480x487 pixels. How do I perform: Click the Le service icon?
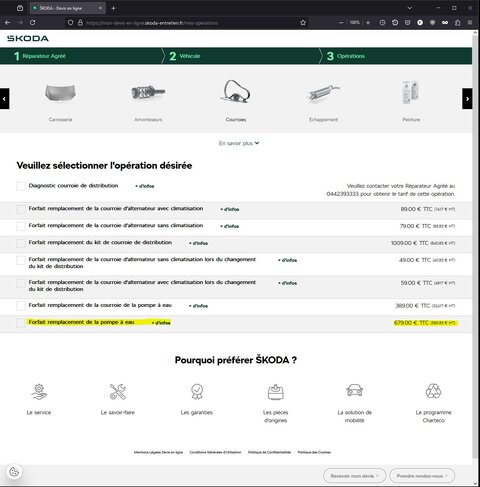(x=39, y=392)
